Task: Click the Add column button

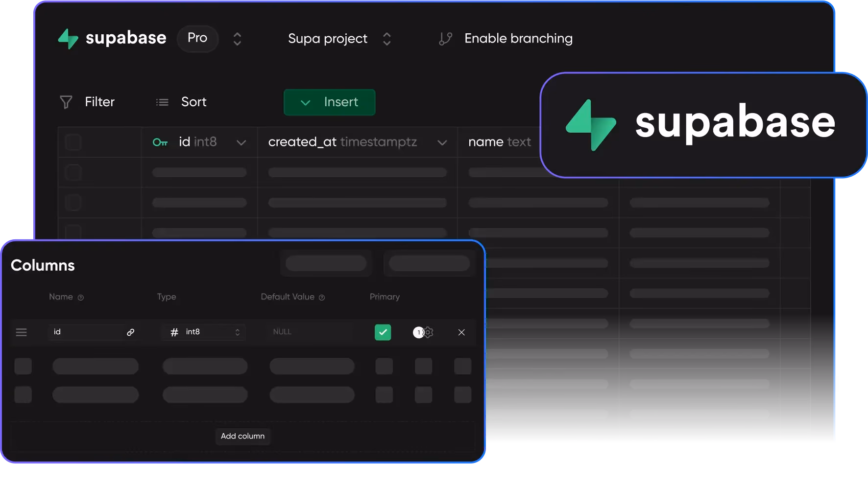Action: pos(242,436)
